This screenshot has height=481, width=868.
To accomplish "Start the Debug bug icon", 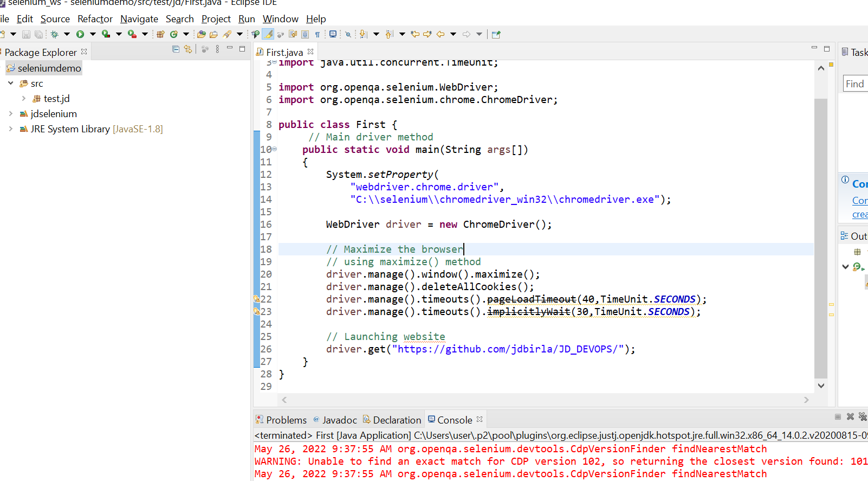I will [x=54, y=34].
